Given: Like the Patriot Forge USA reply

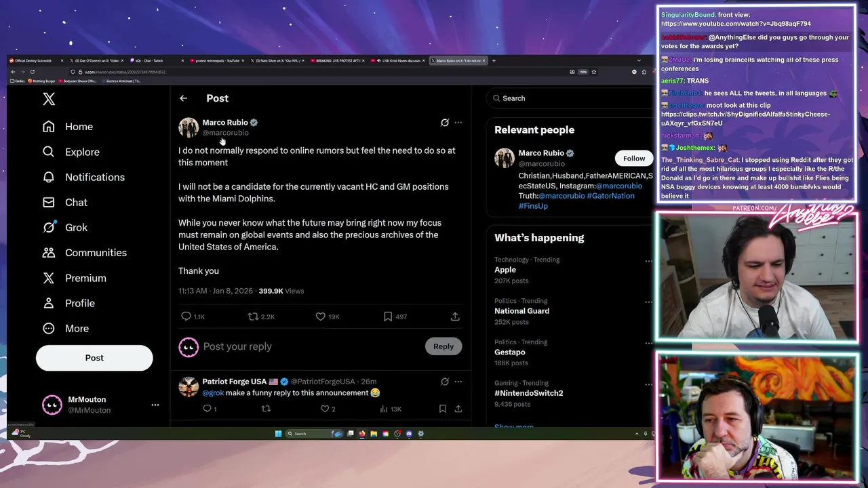Looking at the screenshot, I should 325,409.
